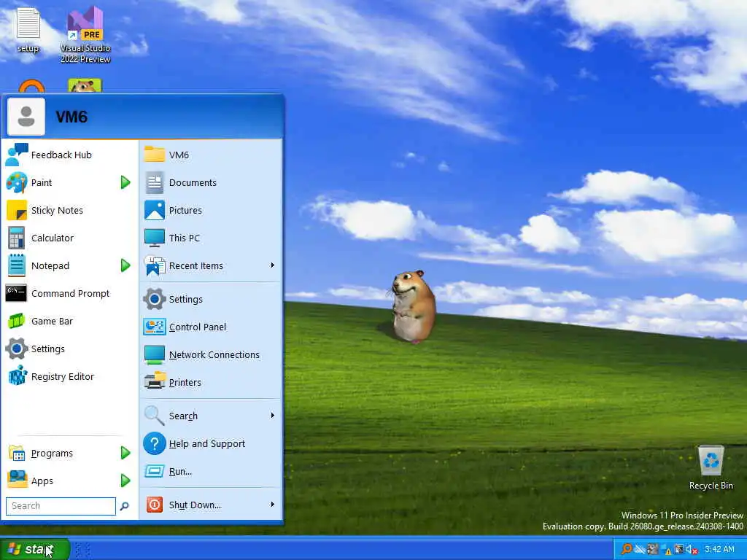The image size is (747, 560).
Task: Open Command Prompt
Action: pos(70,293)
